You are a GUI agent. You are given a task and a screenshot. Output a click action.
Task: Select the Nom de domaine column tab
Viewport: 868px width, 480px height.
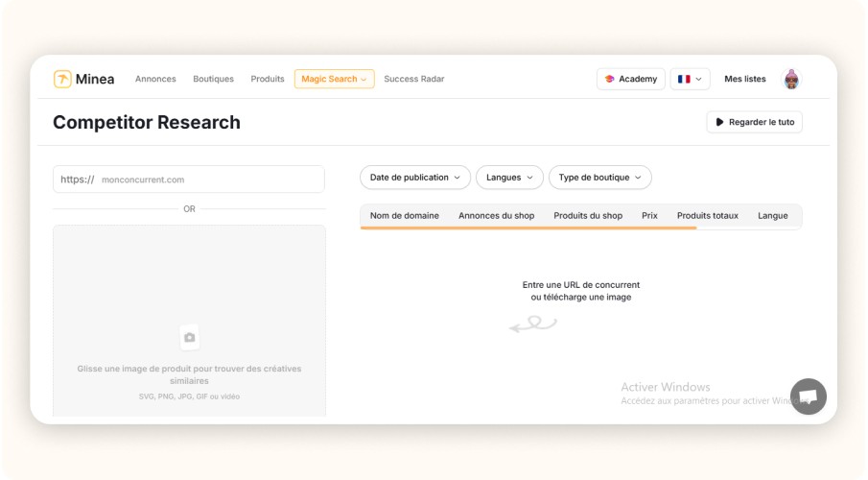[404, 216]
